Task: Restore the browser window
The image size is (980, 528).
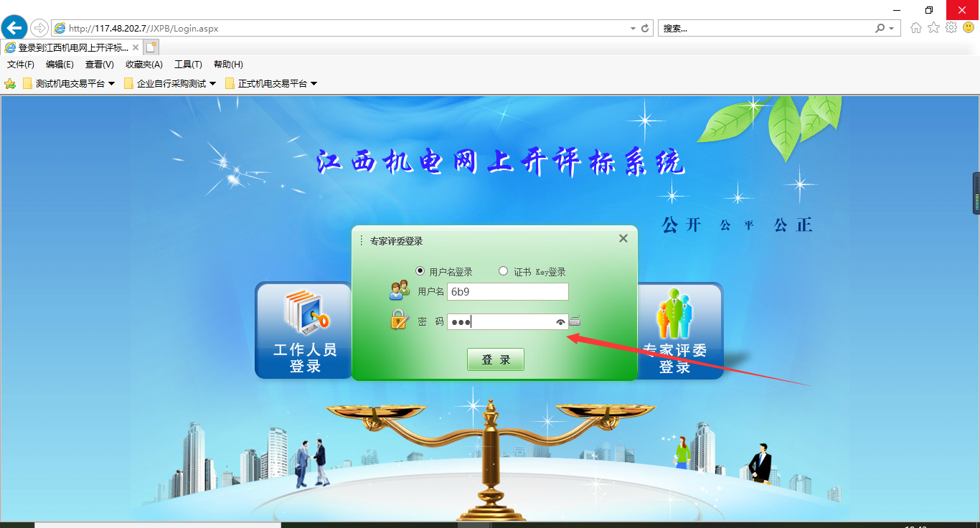Action: [x=929, y=9]
